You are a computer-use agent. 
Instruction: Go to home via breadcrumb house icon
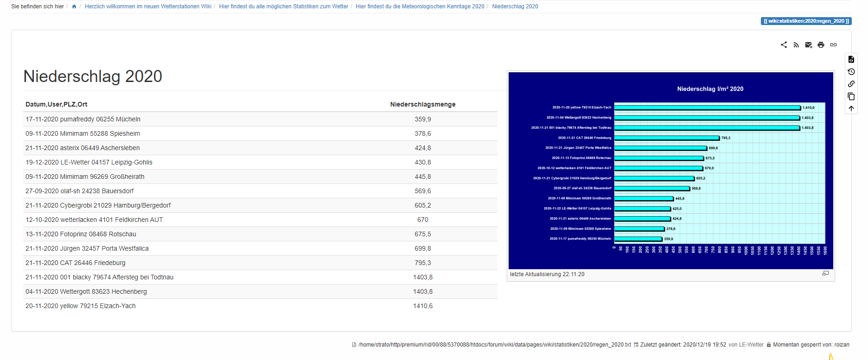click(74, 6)
